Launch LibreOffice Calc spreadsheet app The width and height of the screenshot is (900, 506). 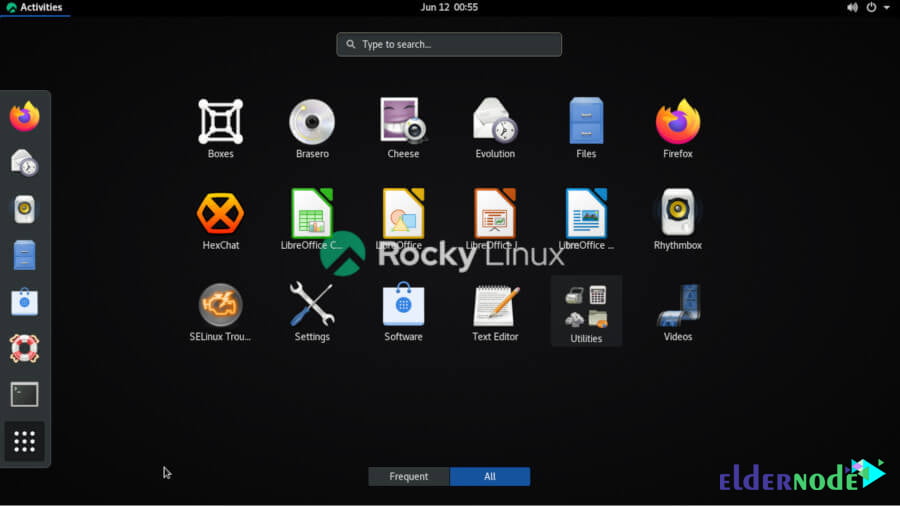(x=312, y=219)
